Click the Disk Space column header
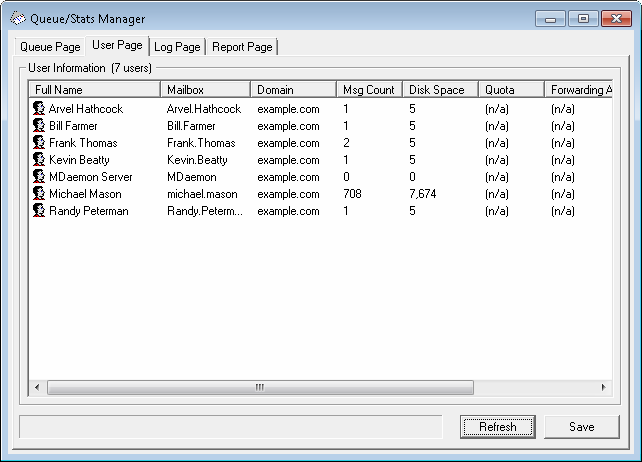The image size is (642, 462). 438,90
